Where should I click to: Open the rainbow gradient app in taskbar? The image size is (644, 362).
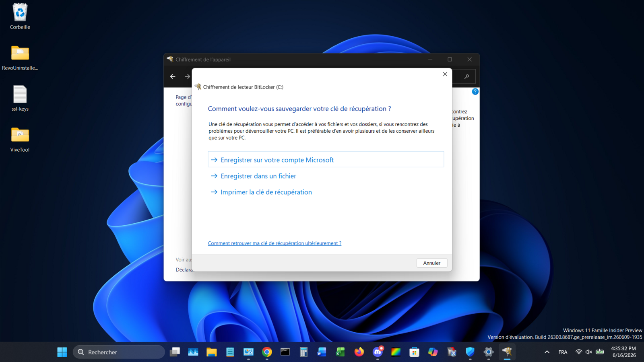(x=396, y=352)
